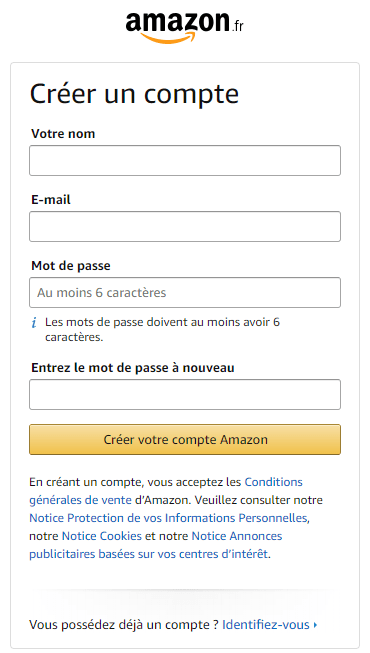Screen dimensions: 370x653
Task: Open the Conditions générales de vente link
Action: point(166,491)
